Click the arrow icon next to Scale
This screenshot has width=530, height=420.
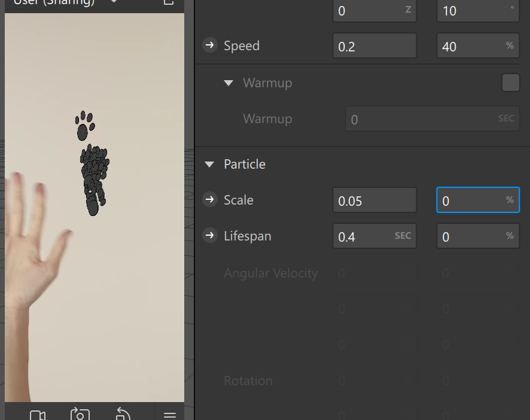tap(209, 200)
